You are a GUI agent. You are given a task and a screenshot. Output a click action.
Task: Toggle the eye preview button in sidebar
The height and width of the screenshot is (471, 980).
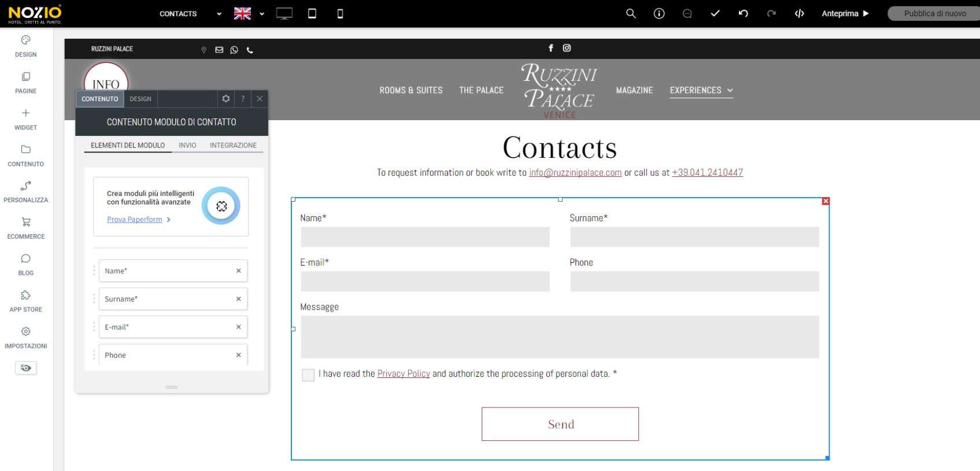(26, 368)
